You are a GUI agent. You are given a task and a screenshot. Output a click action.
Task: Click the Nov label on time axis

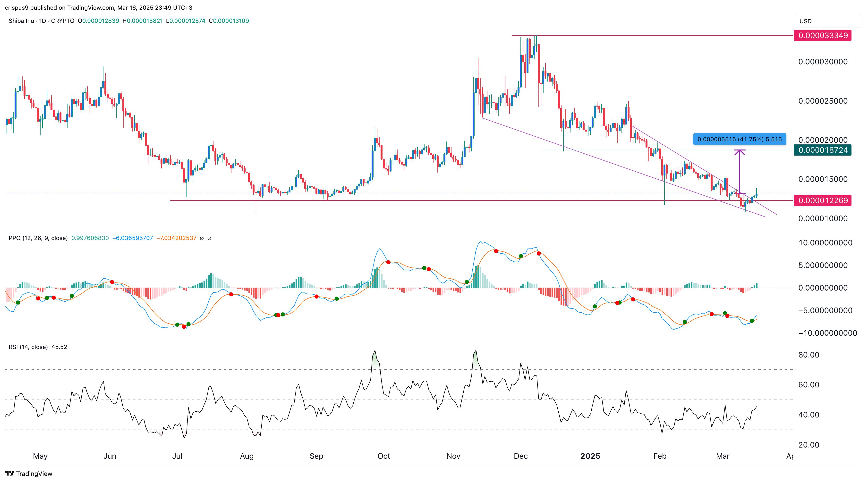453,456
